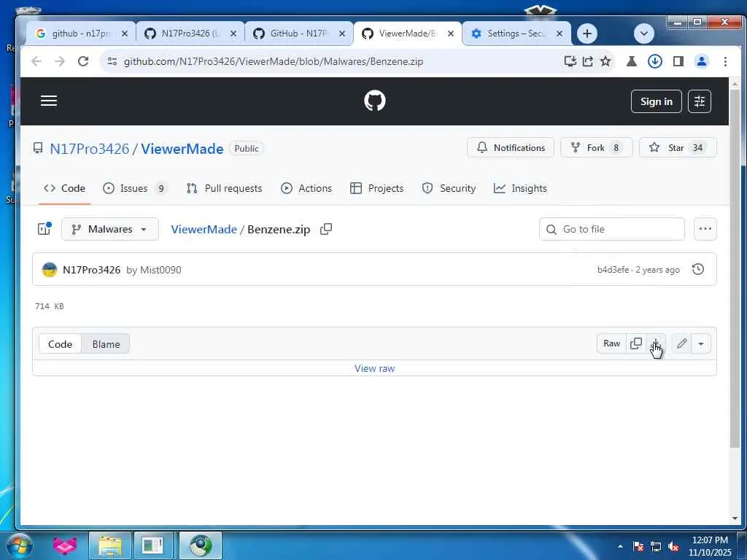Open Pull requests tab
747x560 pixels.
[224, 188]
